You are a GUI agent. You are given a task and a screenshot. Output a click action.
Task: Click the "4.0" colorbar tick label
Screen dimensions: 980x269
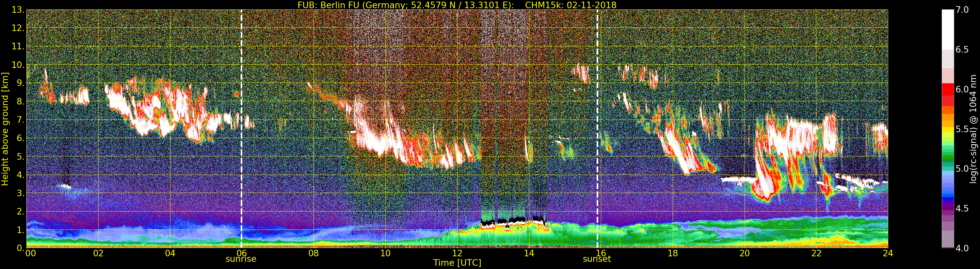tap(962, 248)
